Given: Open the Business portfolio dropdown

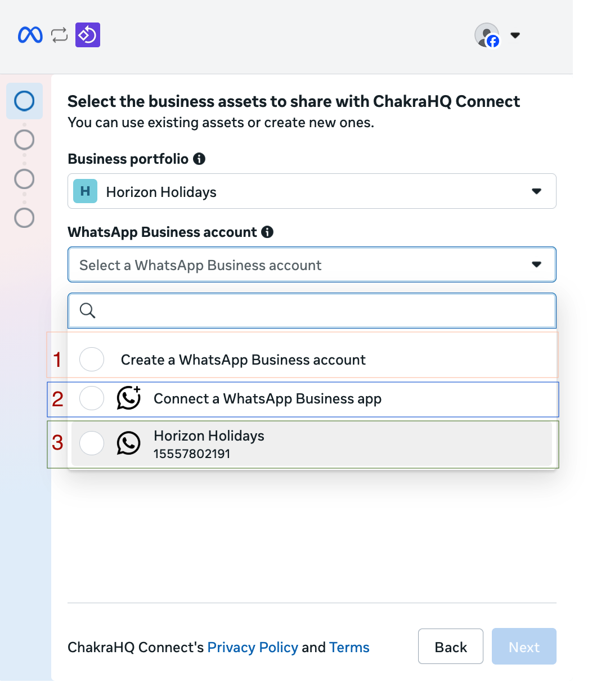Looking at the screenshot, I should coord(312,191).
